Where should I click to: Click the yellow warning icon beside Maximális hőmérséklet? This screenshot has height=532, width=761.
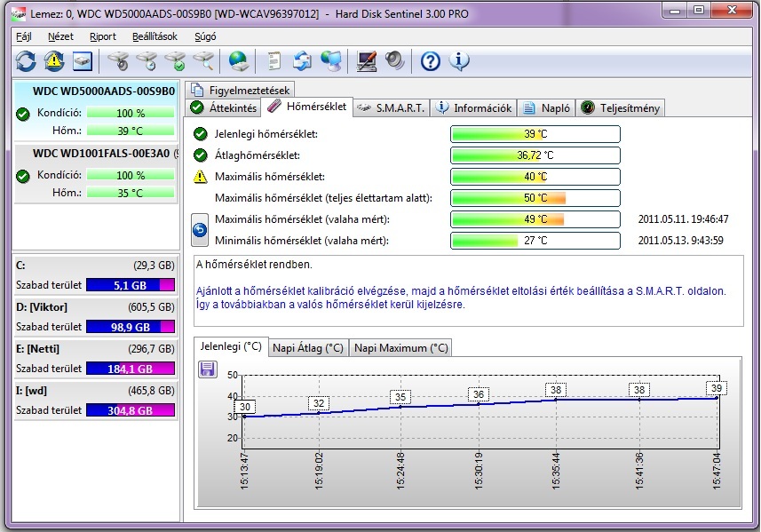pyautogui.click(x=201, y=177)
